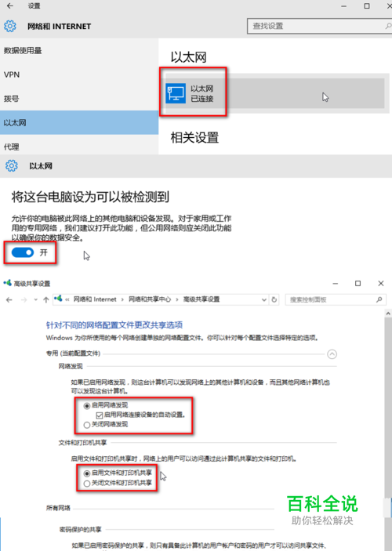
Task: Select 启用网络发现 radio button
Action: (x=86, y=406)
